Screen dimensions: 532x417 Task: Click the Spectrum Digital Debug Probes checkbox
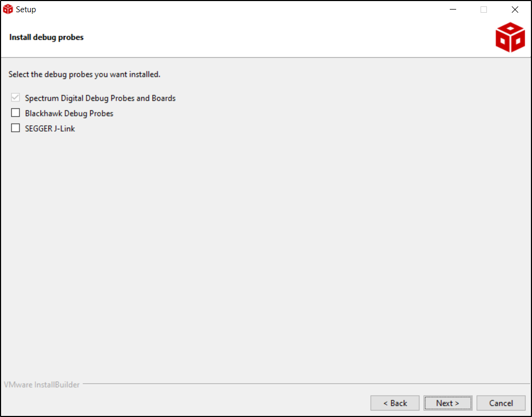click(15, 97)
